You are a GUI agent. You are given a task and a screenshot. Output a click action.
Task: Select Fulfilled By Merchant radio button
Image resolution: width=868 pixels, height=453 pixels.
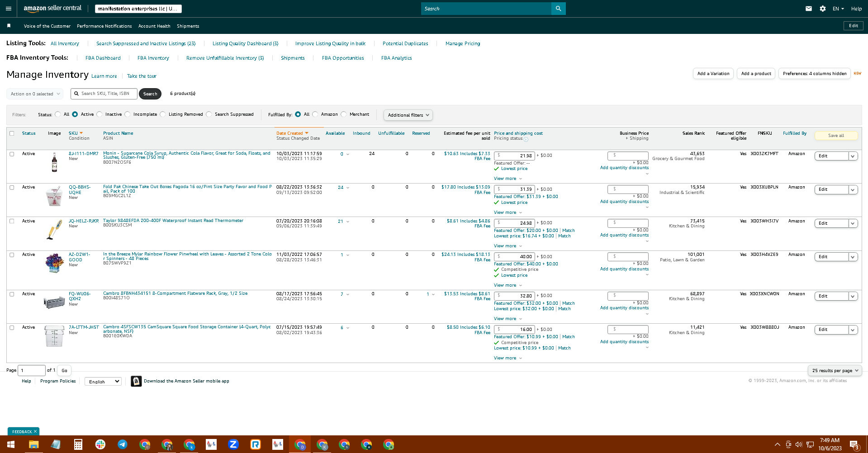point(344,114)
